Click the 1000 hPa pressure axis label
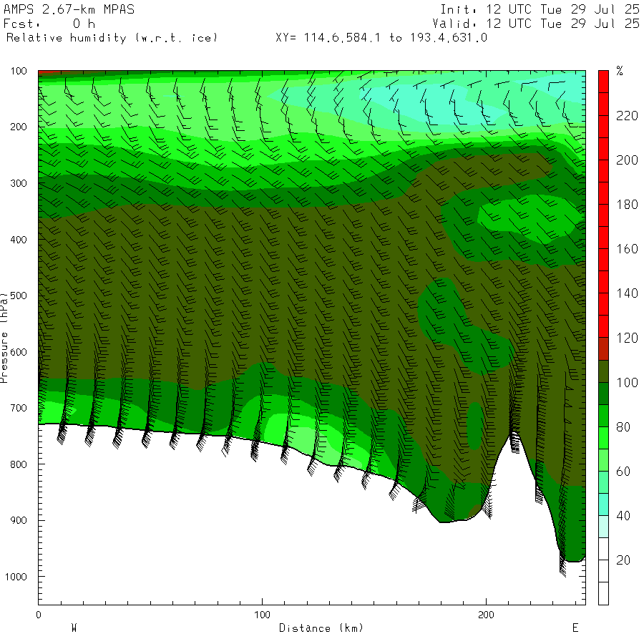The height and width of the screenshot is (644, 644). coord(16,577)
